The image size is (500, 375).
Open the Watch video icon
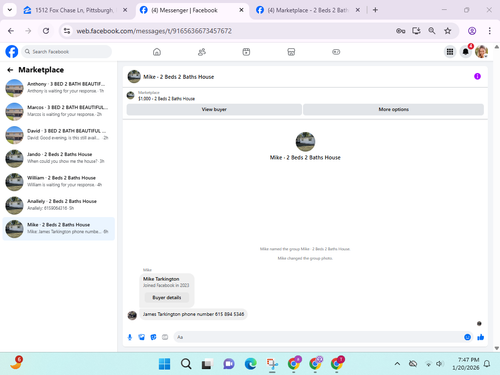tap(246, 52)
